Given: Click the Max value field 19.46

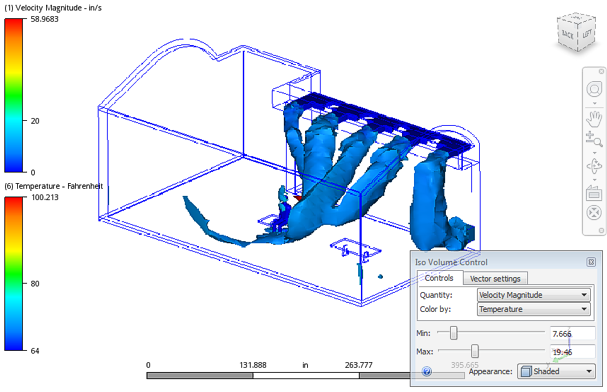Looking at the screenshot, I should (572, 352).
